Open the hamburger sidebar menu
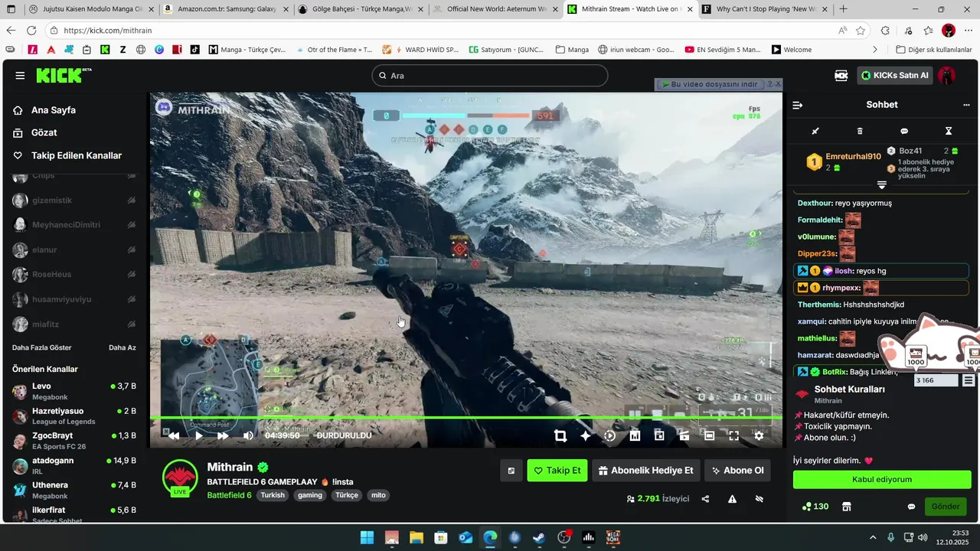Image resolution: width=980 pixels, height=551 pixels. pyautogui.click(x=20, y=76)
